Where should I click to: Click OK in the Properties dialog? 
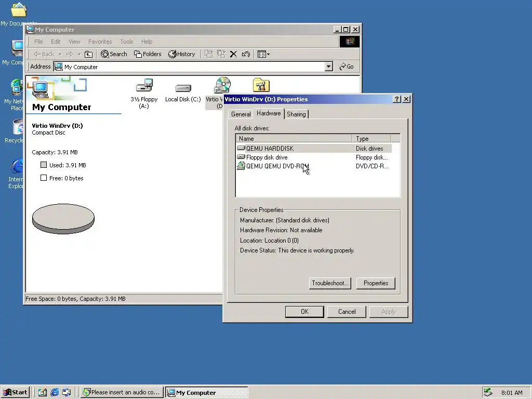tap(304, 312)
